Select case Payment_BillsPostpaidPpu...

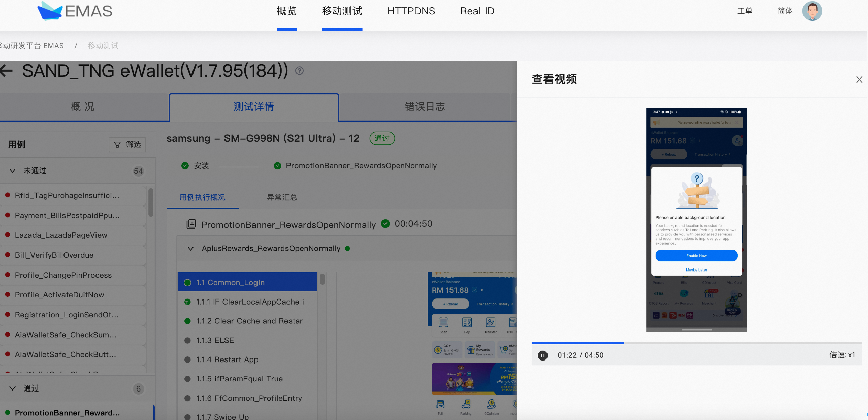(x=73, y=215)
